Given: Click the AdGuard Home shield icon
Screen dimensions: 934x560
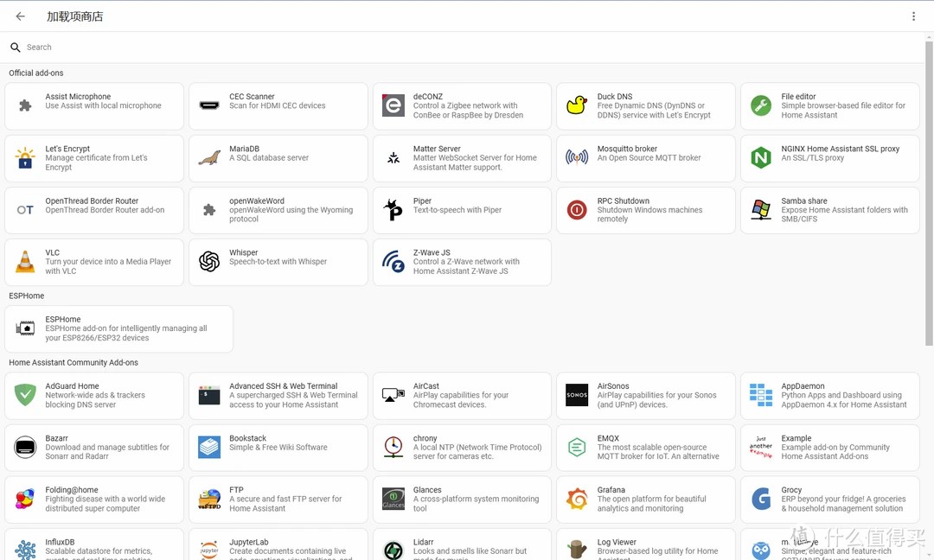Looking at the screenshot, I should tap(25, 396).
